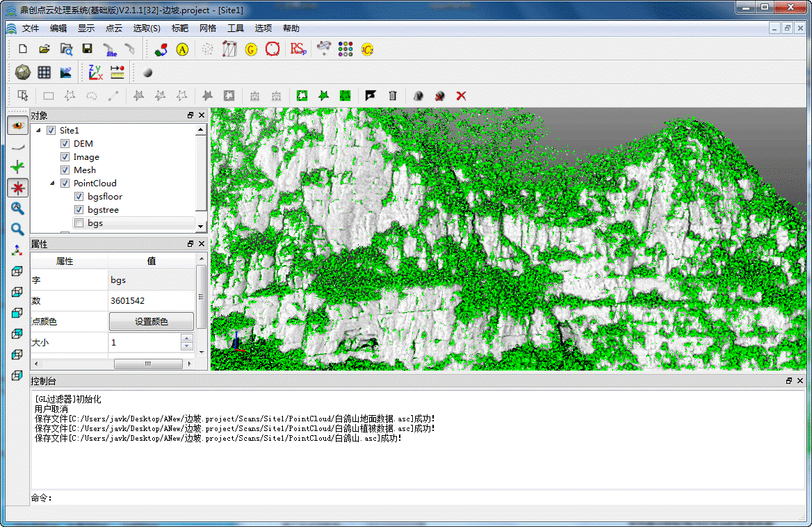Click the red asterisk tool in sidebar
This screenshot has height=527, width=812.
[17, 188]
